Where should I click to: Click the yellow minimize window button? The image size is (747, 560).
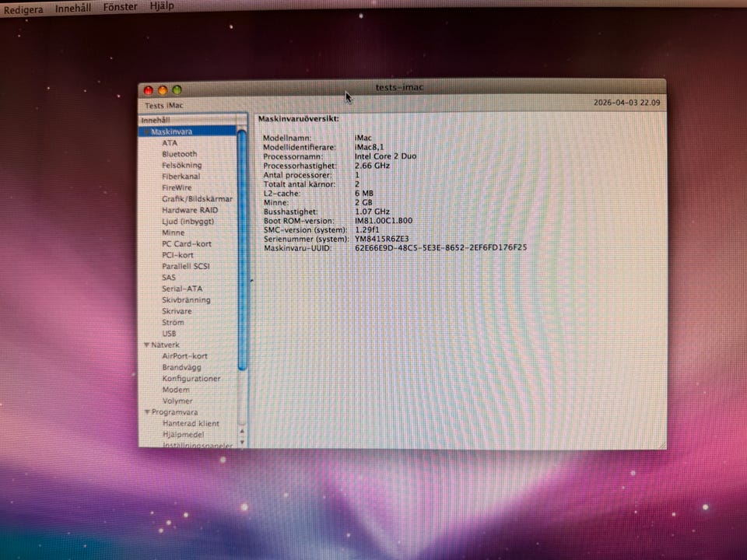pyautogui.click(x=163, y=90)
